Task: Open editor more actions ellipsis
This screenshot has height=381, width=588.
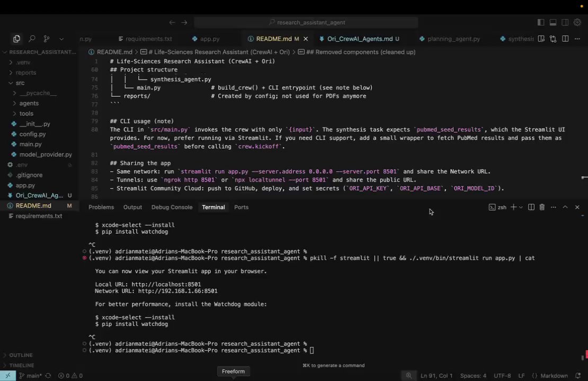Action: click(577, 39)
